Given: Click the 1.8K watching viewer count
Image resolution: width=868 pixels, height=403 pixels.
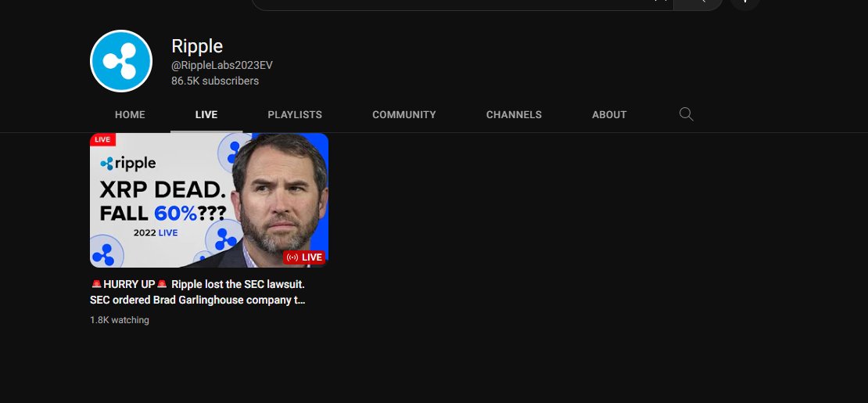Looking at the screenshot, I should (120, 320).
